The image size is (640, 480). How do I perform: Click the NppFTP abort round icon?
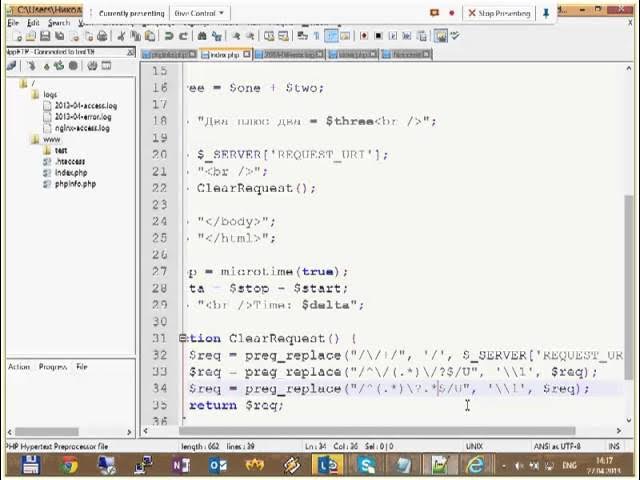(x=73, y=66)
